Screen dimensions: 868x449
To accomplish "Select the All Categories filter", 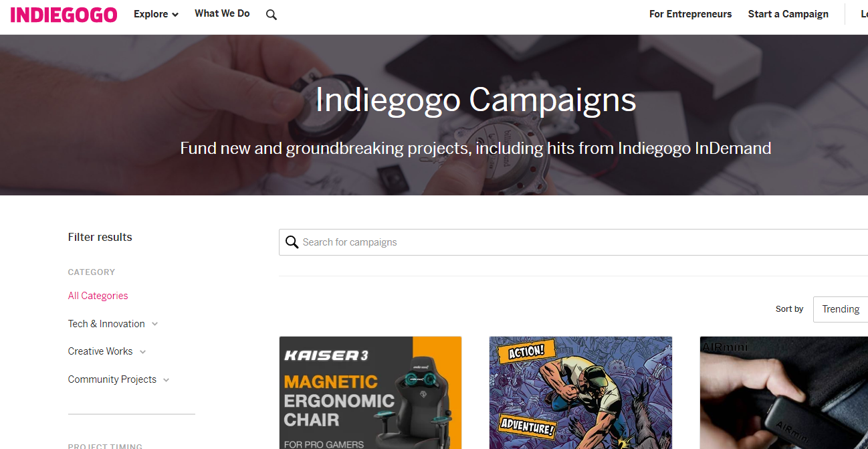I will coord(98,296).
